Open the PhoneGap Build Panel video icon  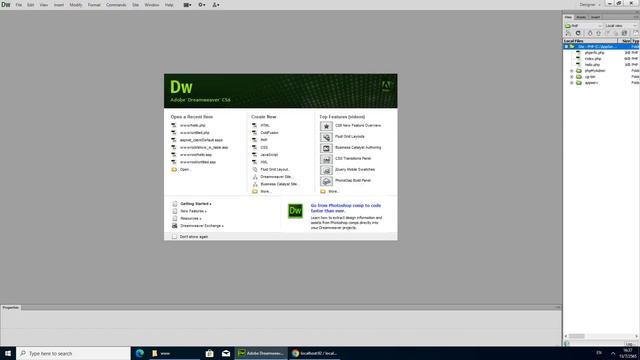point(326,181)
